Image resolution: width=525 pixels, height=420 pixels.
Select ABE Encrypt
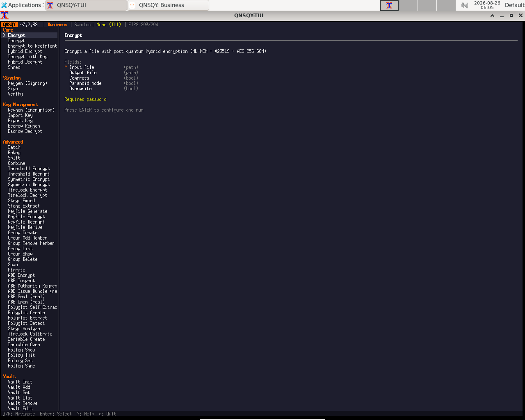(21, 275)
